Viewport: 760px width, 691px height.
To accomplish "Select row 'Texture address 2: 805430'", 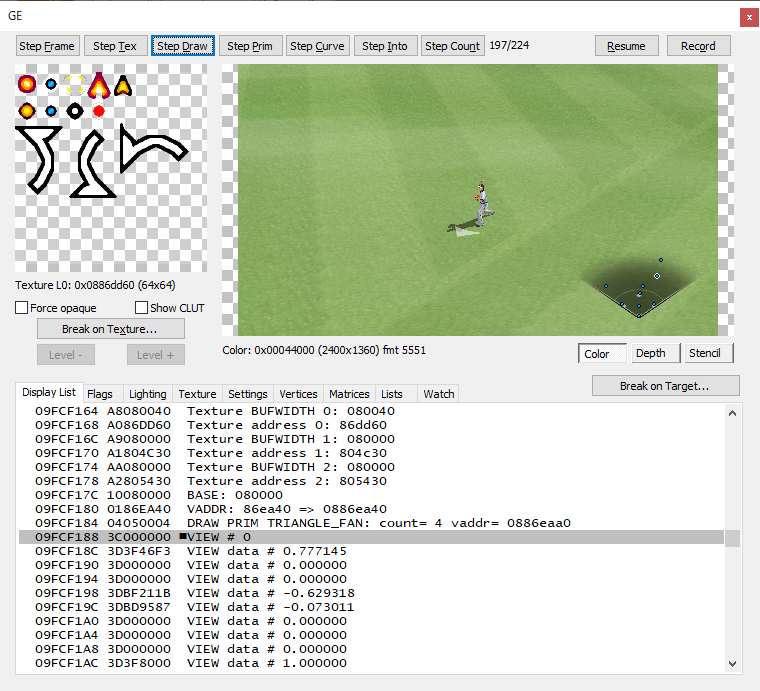I will coord(371,481).
